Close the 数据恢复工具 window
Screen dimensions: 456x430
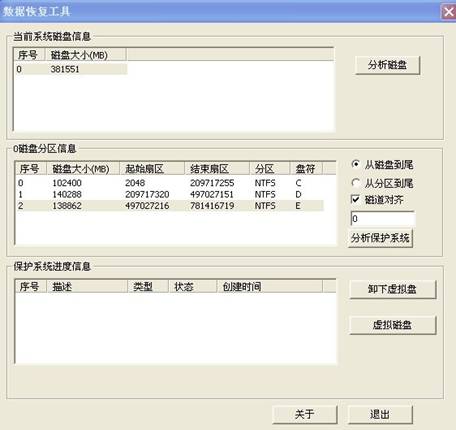[x=448, y=12]
